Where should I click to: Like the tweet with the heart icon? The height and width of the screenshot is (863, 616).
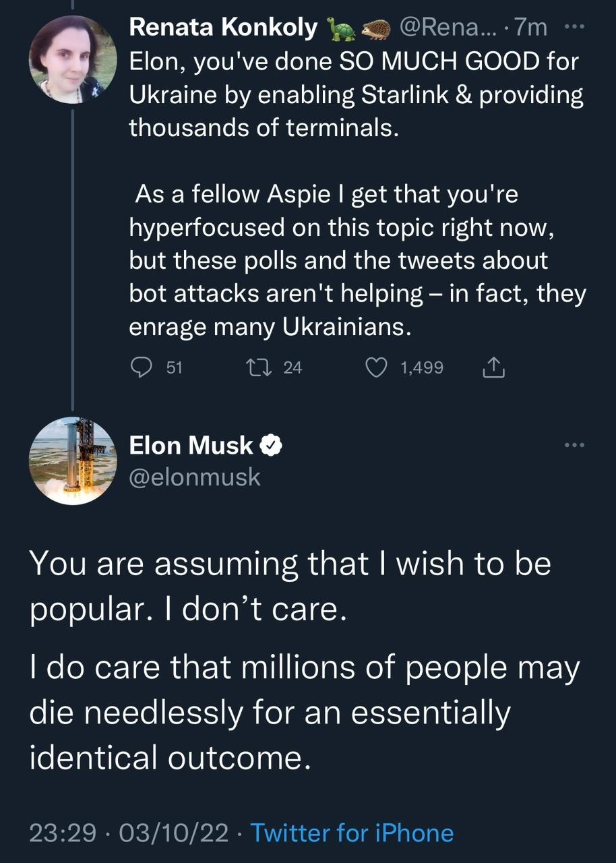(x=376, y=367)
